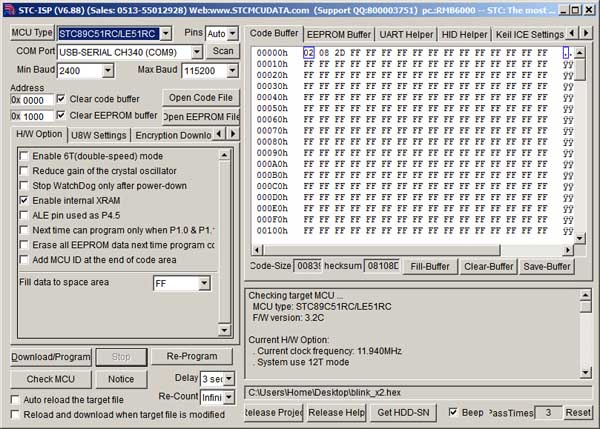Click the code buffer start address field
Screen dimensions: 600x429
coord(32,100)
